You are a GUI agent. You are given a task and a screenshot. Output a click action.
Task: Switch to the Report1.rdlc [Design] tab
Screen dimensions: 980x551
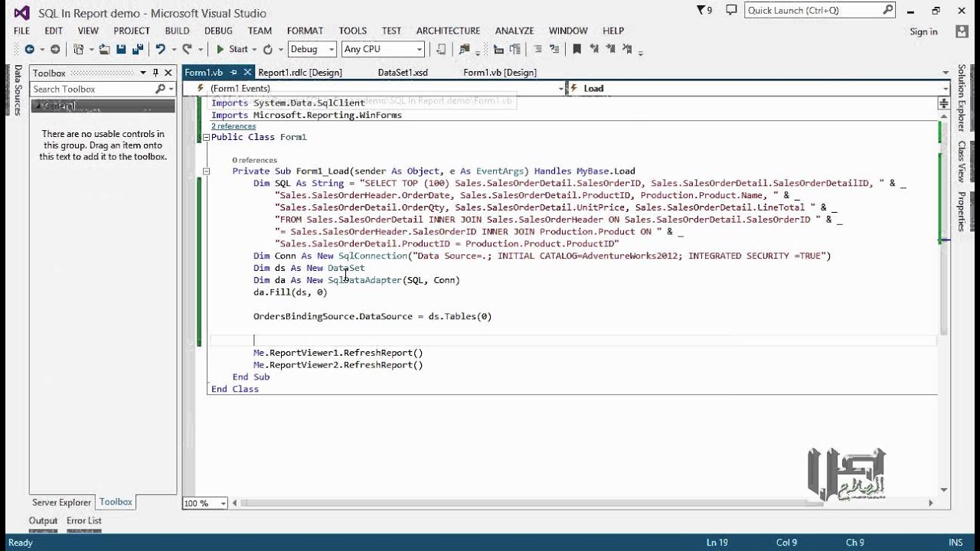(x=300, y=72)
